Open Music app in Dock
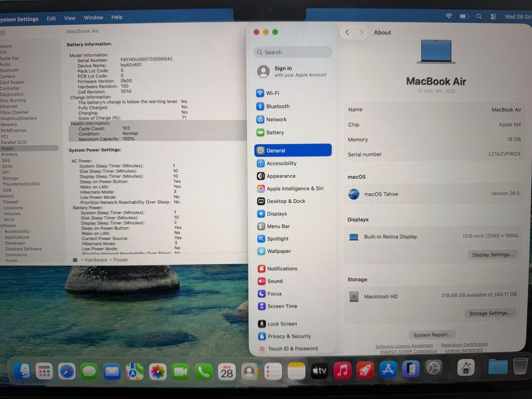Viewport: 532px width, 399px height. (342, 370)
